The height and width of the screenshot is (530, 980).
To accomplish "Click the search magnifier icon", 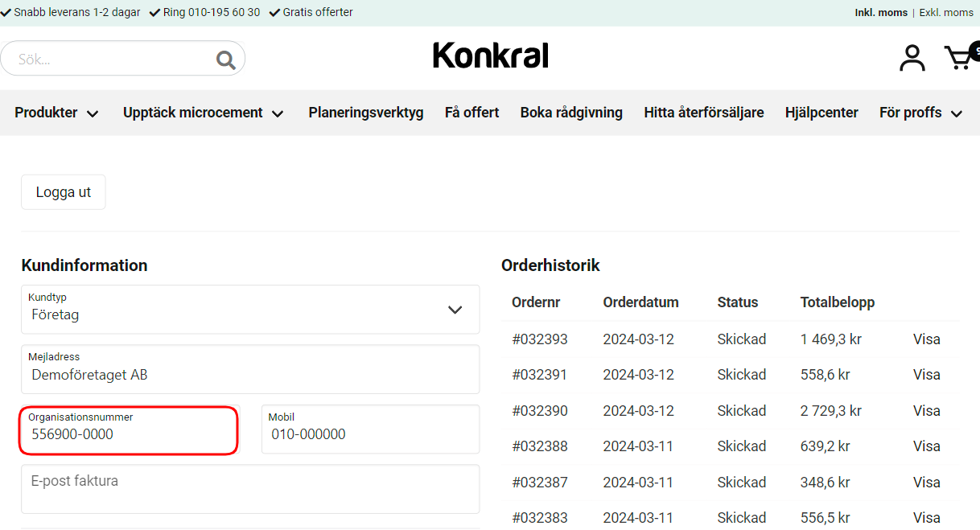I will coord(226,60).
